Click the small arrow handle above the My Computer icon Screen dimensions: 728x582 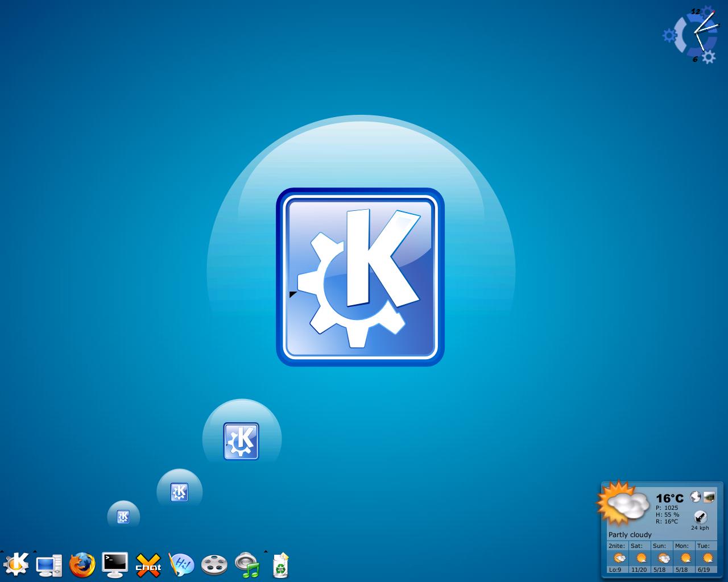(35, 551)
